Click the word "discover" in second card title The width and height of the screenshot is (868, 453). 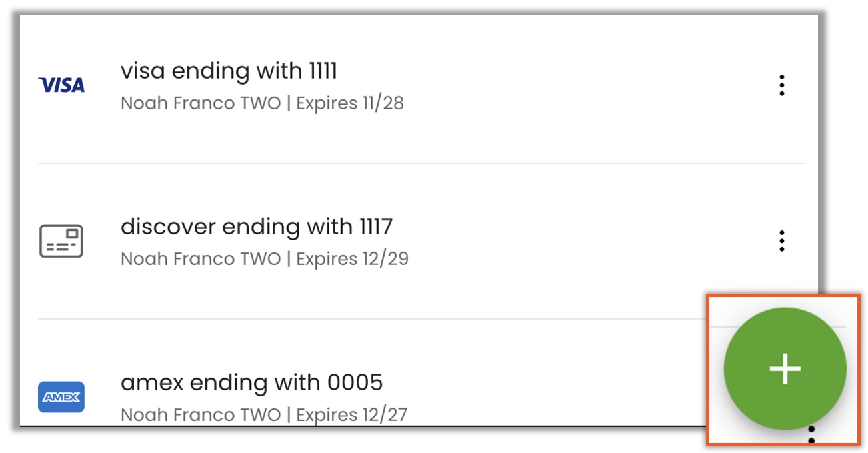tap(168, 227)
